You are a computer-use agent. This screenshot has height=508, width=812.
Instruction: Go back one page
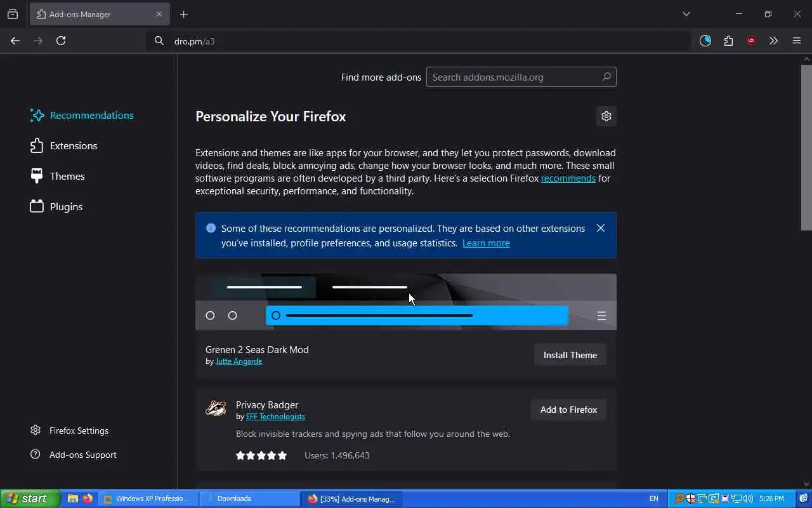point(15,41)
